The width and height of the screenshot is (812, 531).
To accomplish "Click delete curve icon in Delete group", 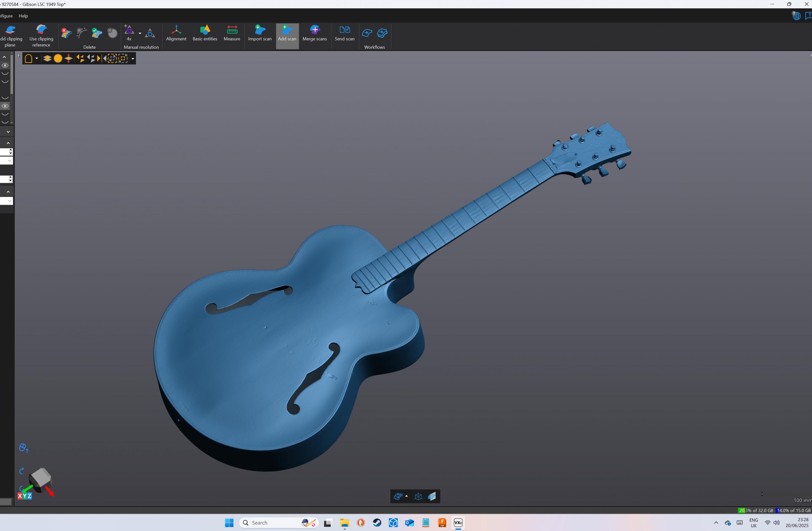I will click(81, 33).
